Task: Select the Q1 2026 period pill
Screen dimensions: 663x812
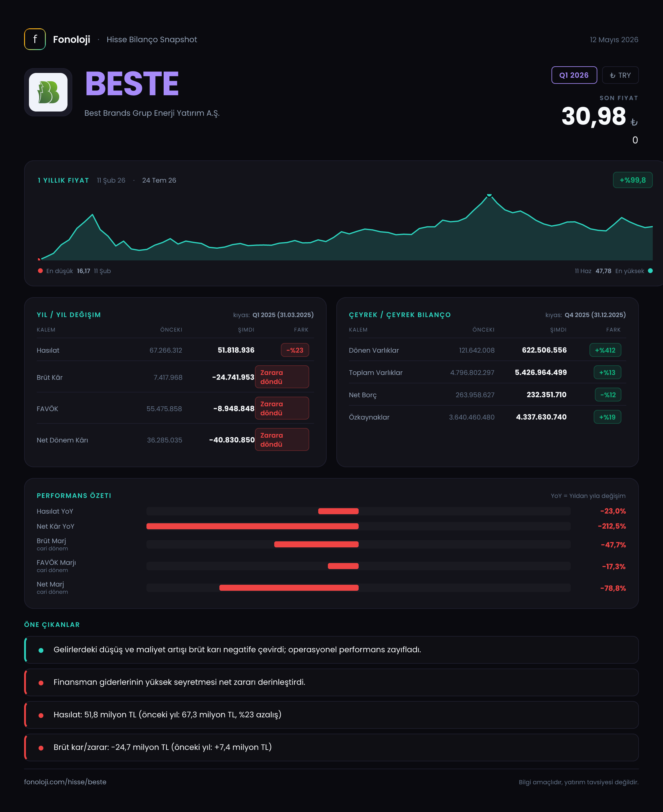Action: click(574, 75)
